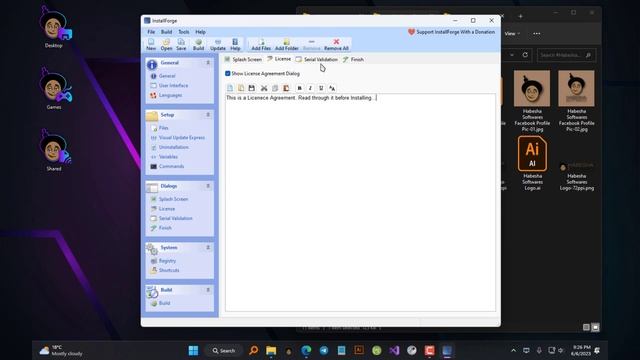The width and height of the screenshot is (640, 360).
Task: Open the See more ellipsis in File Explorer
Action: pyautogui.click(x=537, y=33)
